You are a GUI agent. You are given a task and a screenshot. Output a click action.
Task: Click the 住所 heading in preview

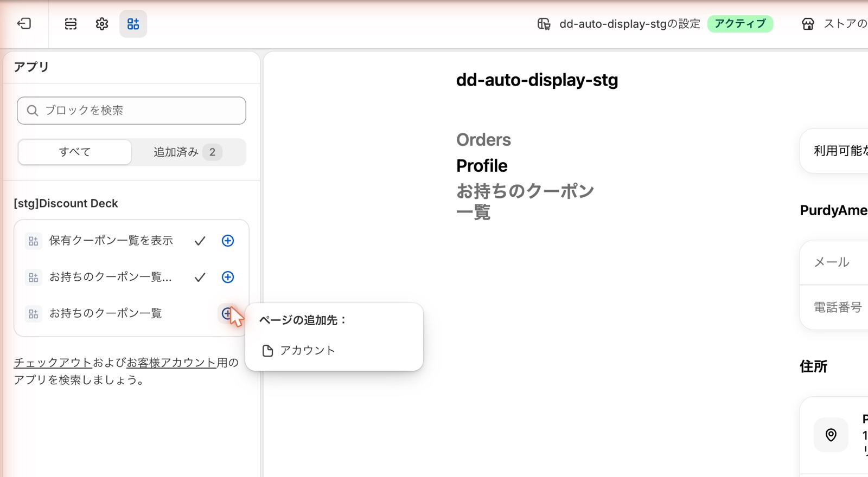pyautogui.click(x=814, y=366)
